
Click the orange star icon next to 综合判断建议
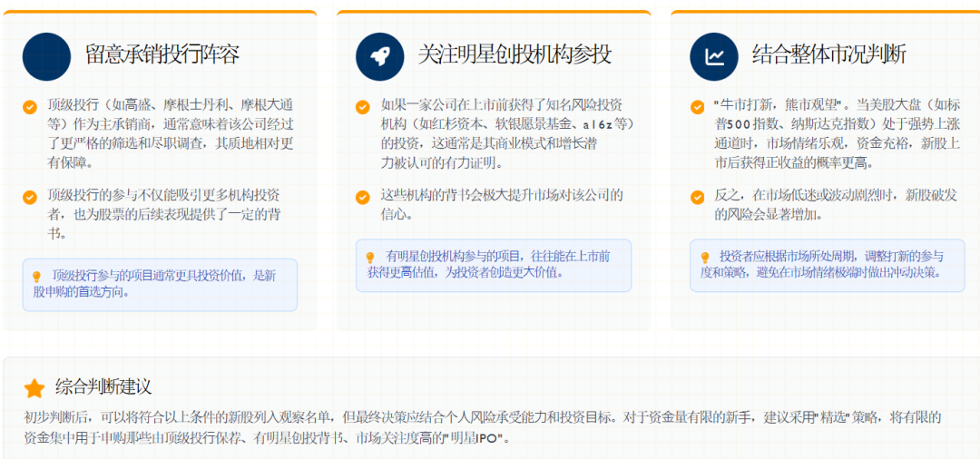tap(34, 388)
